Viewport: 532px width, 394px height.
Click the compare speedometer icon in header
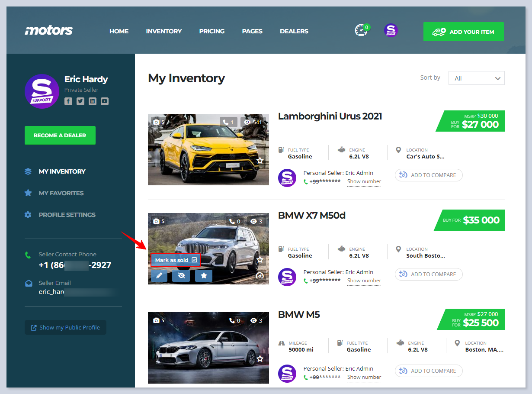(361, 31)
